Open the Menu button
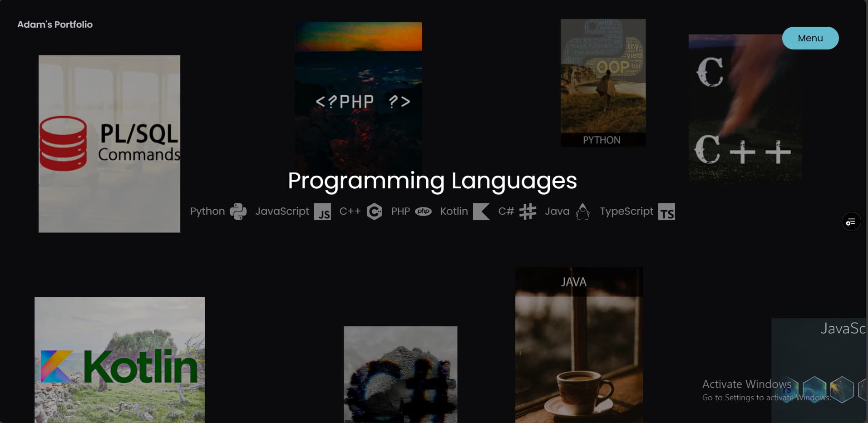868x423 pixels. pyautogui.click(x=810, y=38)
